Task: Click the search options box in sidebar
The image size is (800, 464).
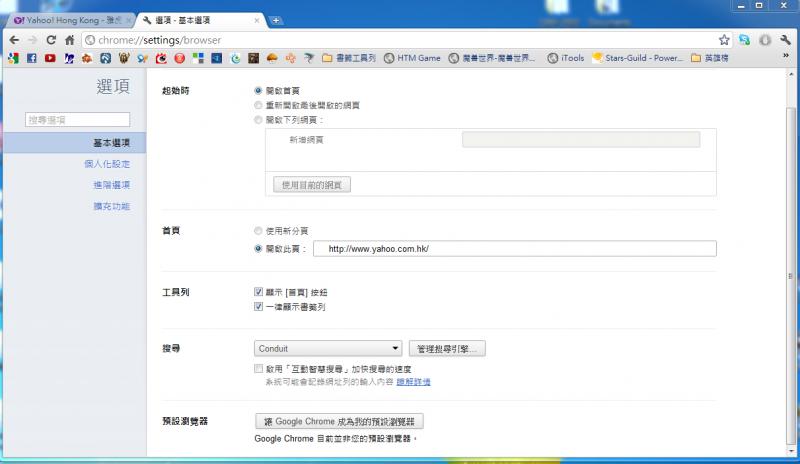Action: [77, 120]
